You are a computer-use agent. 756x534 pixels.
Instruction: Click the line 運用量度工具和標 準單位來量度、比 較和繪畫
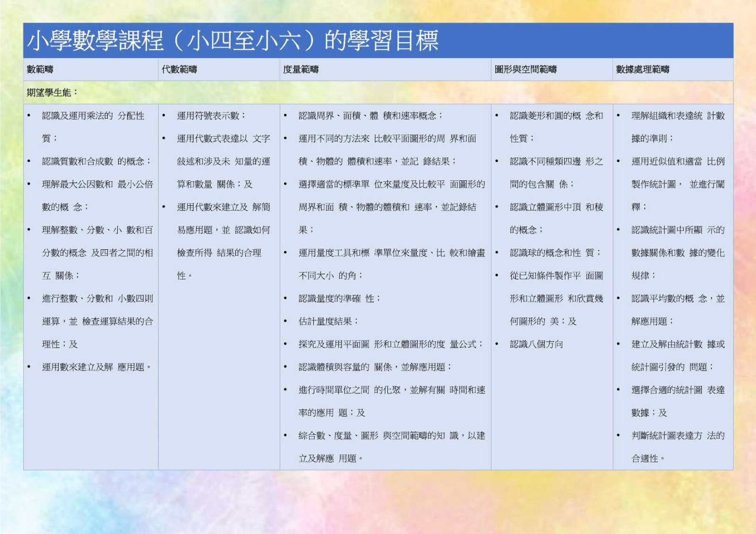coord(392,253)
